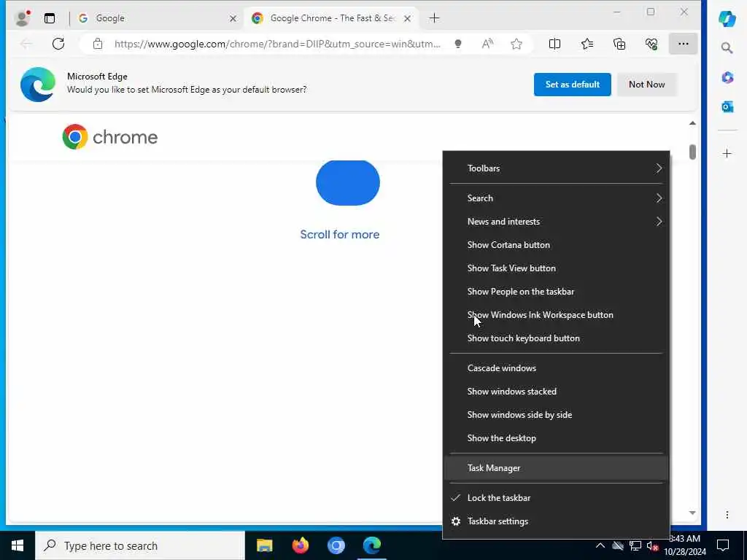
Task: Expand the Search submenu
Action: coord(556,198)
